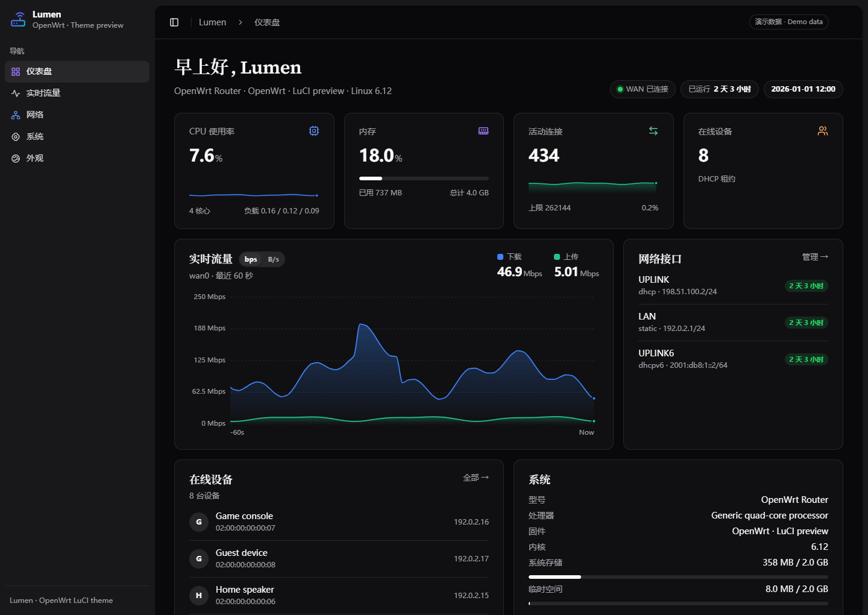Image resolution: width=868 pixels, height=615 pixels.
Task: Click the Lumen router logo icon
Action: pyautogui.click(x=18, y=19)
